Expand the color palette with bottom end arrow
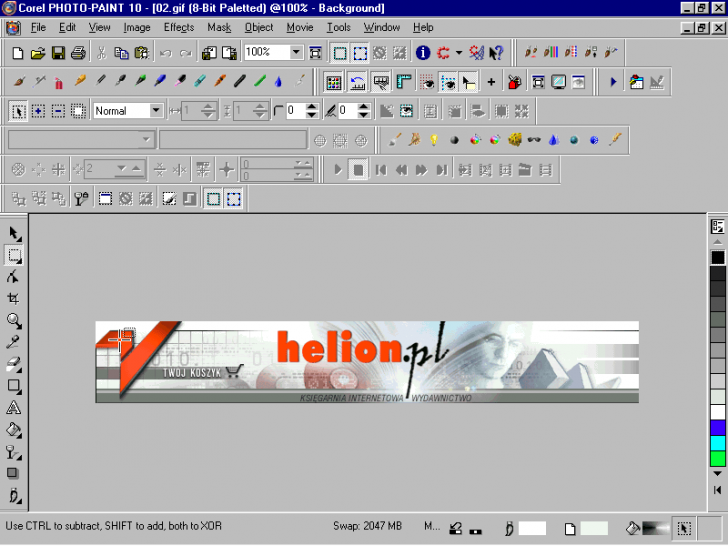 [717, 490]
